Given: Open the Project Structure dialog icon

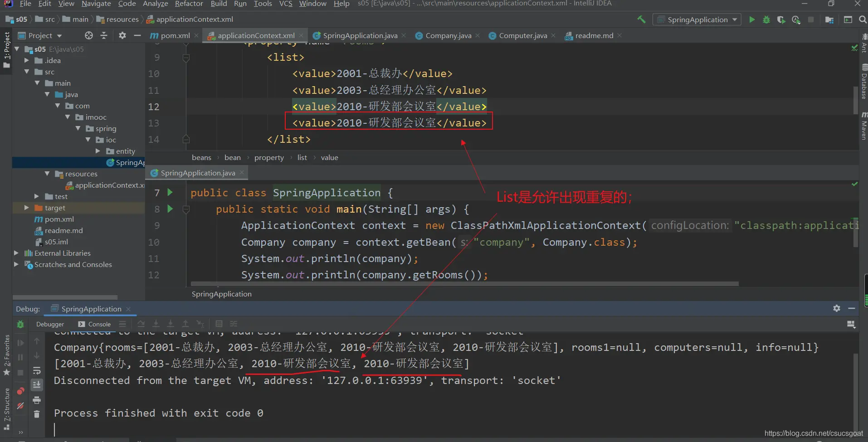Looking at the screenshot, I should (x=829, y=19).
